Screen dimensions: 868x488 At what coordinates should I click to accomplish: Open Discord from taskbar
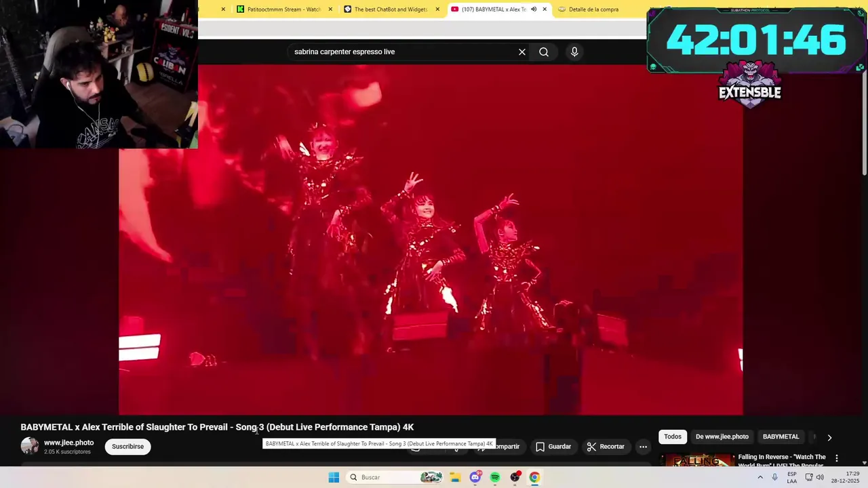475,477
